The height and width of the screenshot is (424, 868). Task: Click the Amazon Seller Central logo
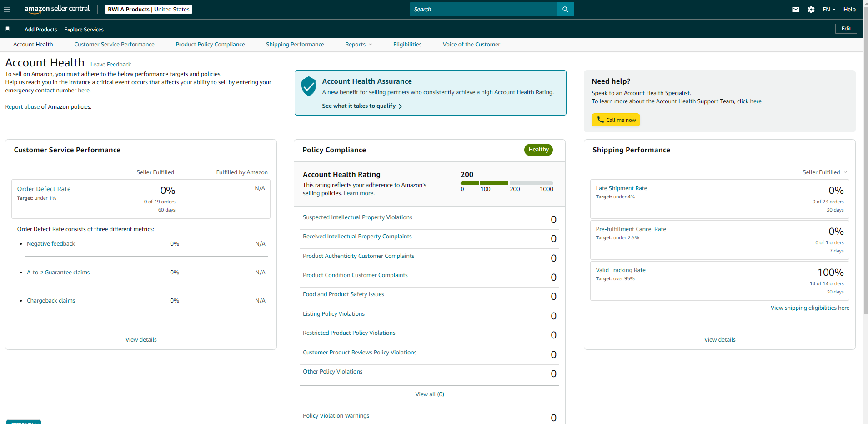coord(57,9)
